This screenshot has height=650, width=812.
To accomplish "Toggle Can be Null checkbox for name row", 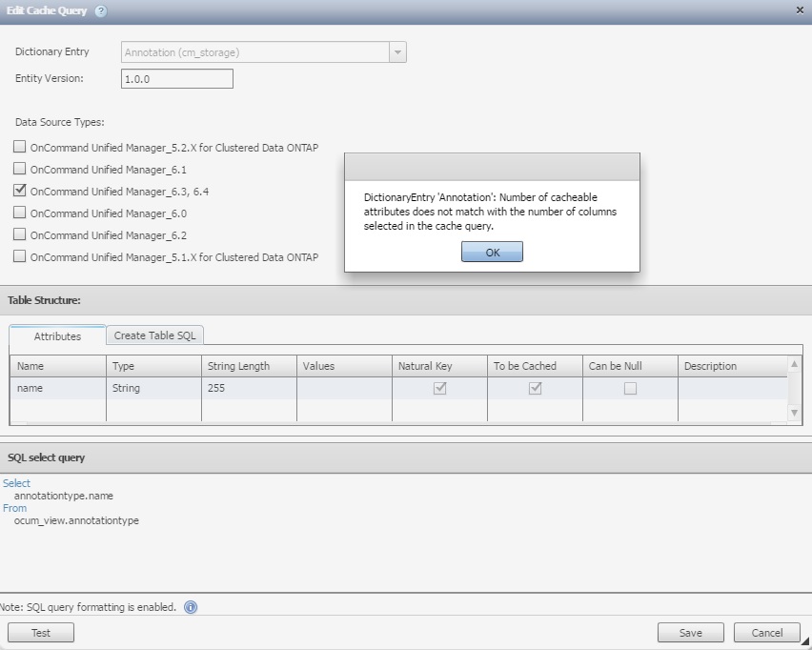I will [x=630, y=389].
